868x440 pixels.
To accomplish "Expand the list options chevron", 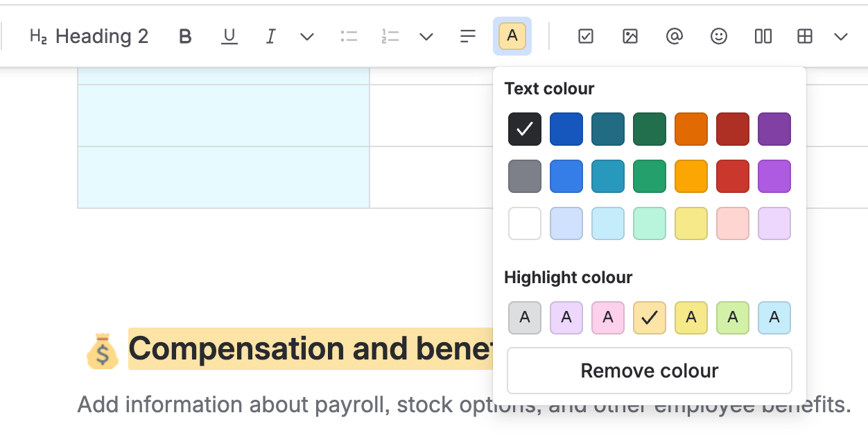I will [x=426, y=36].
